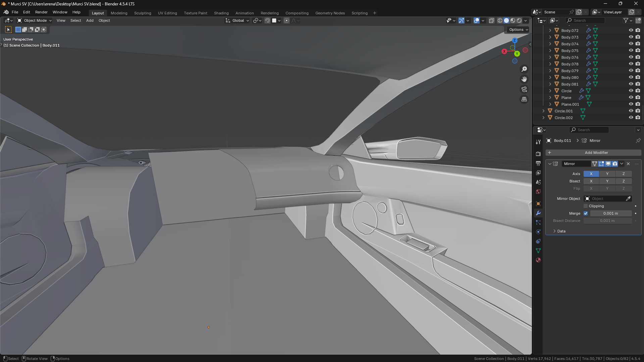Open the Tool properties tab
The height and width of the screenshot is (362, 644).
tap(538, 142)
